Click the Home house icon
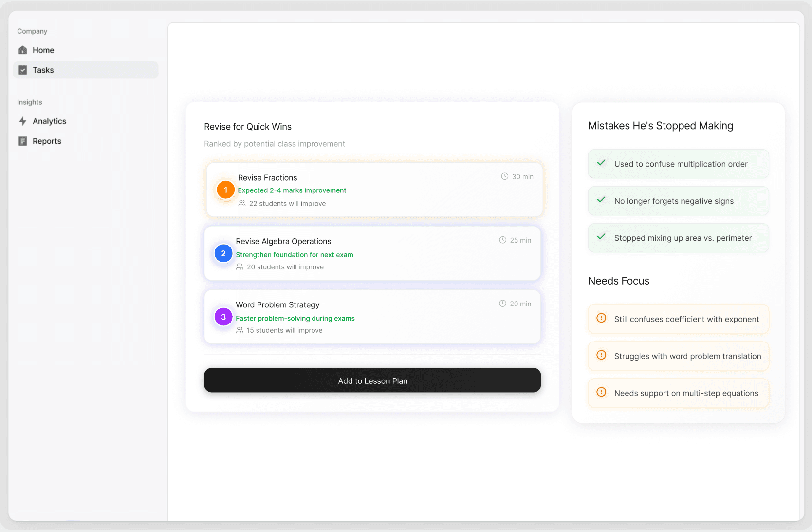 coord(22,50)
